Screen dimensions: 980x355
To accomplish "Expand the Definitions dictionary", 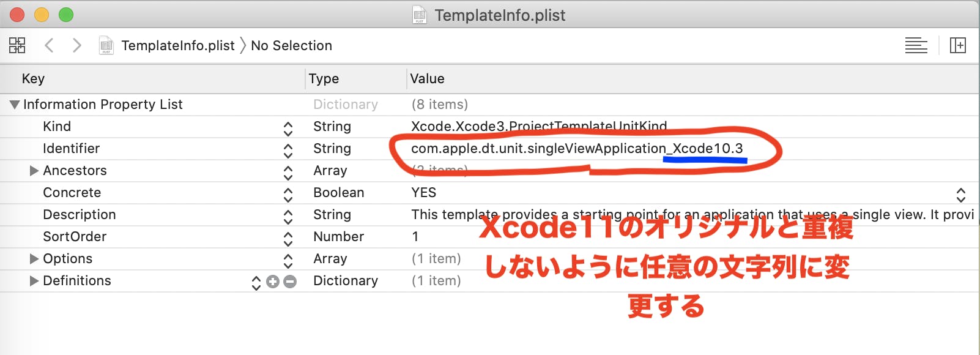I will tap(34, 281).
